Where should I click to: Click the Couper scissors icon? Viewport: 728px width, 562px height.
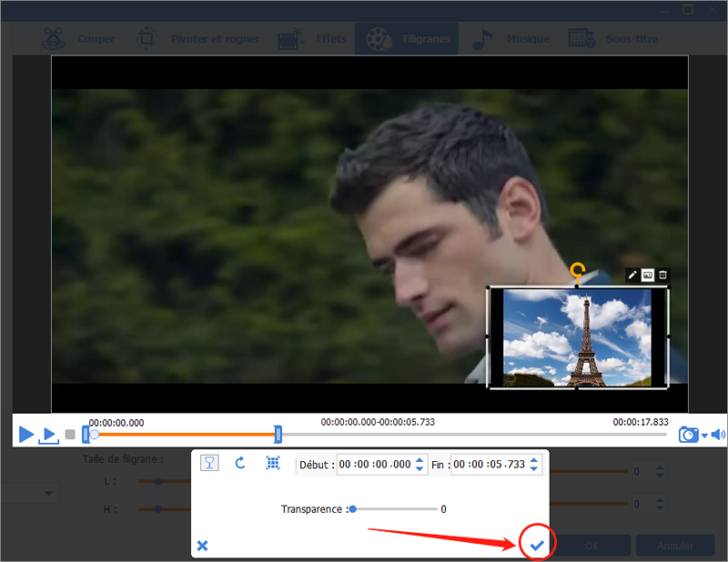point(53,39)
